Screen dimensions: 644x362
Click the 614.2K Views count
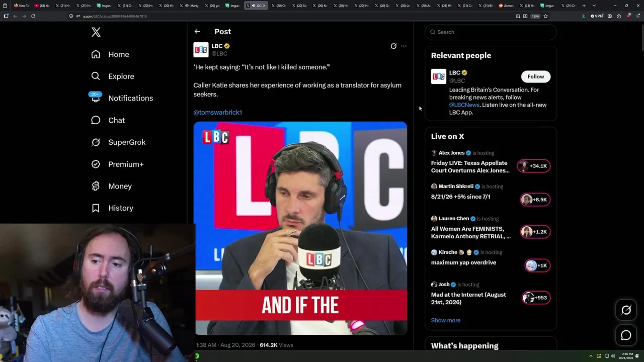point(276,345)
